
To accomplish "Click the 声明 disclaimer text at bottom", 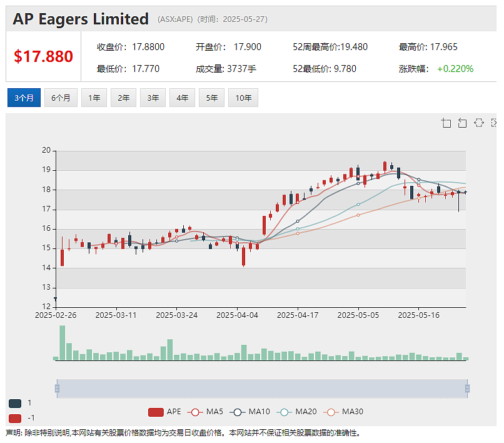I will (x=183, y=433).
